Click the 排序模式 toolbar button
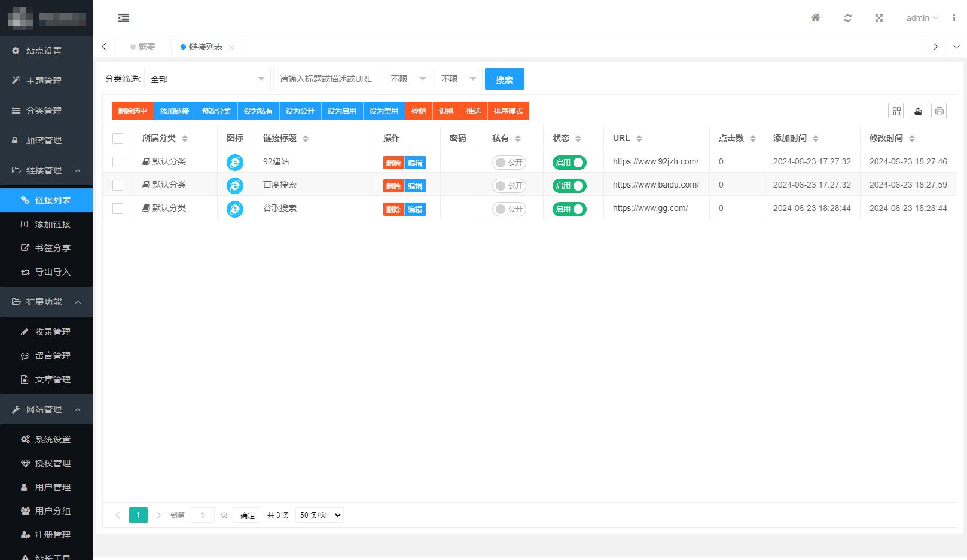Viewport: 967px width, 560px height. [508, 111]
